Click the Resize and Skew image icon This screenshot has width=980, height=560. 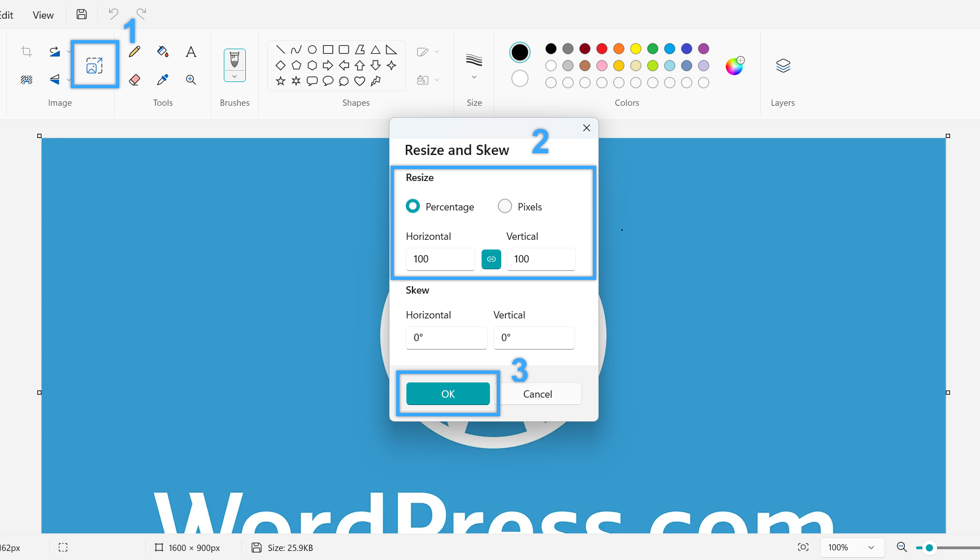pyautogui.click(x=94, y=66)
